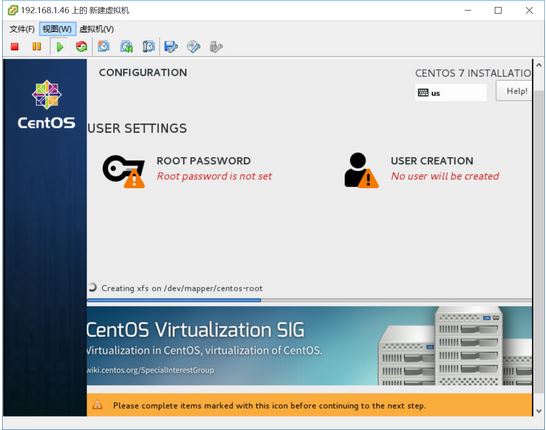Click the red stop/power off icon
This screenshot has height=430, width=546.
click(x=15, y=47)
